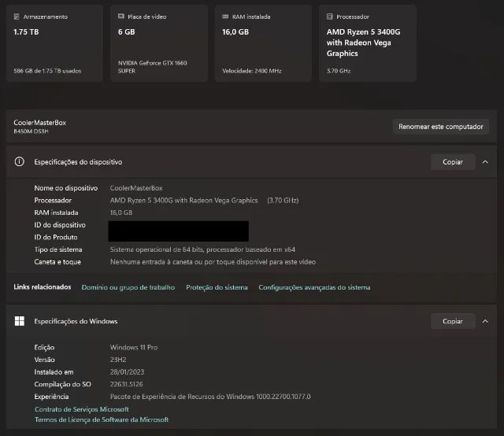504x436 pixels.
Task: Click the B450M DS3H model text
Action: tap(31, 131)
